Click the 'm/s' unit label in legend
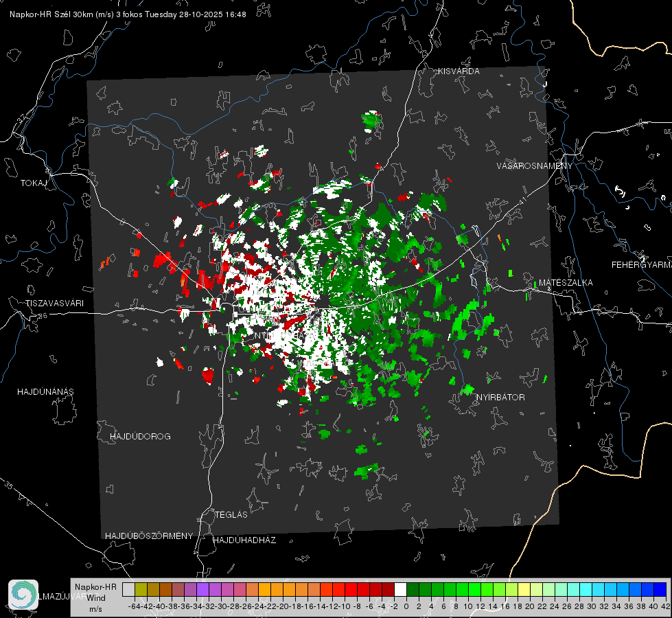 point(95,609)
